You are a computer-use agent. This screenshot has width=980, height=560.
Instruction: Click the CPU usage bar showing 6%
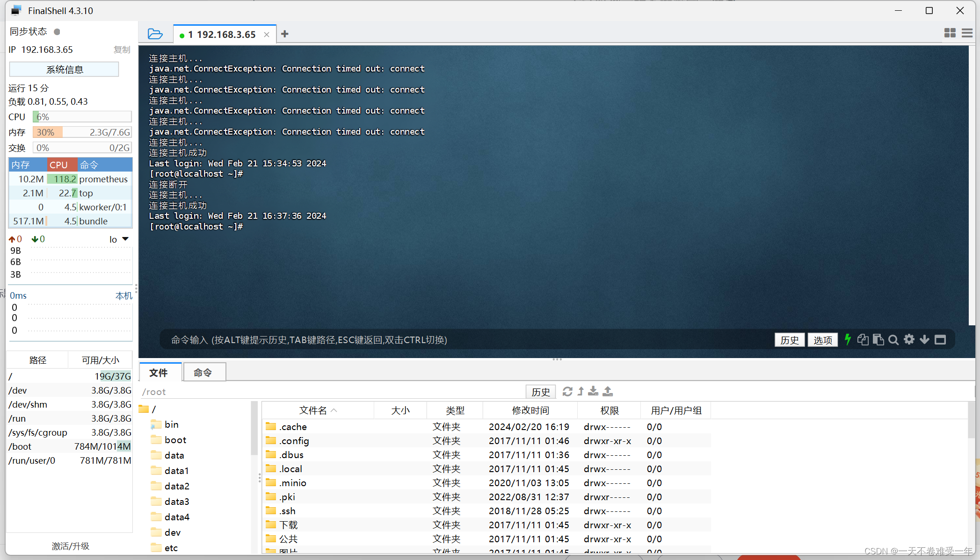pos(82,116)
